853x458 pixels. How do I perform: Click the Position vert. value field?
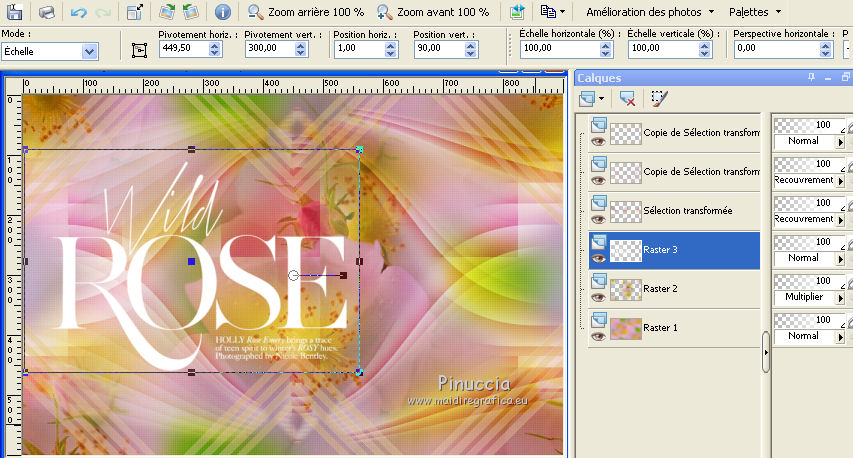(x=439, y=48)
